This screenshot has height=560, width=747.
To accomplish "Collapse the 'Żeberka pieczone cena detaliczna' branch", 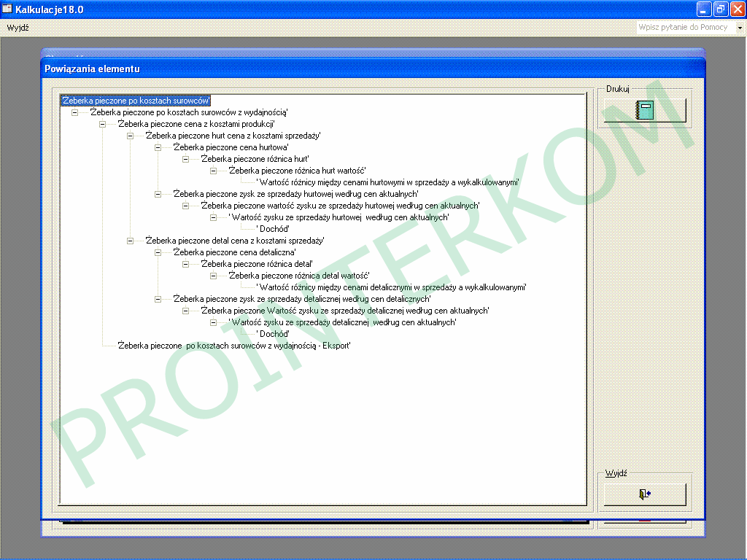I will coord(158,252).
